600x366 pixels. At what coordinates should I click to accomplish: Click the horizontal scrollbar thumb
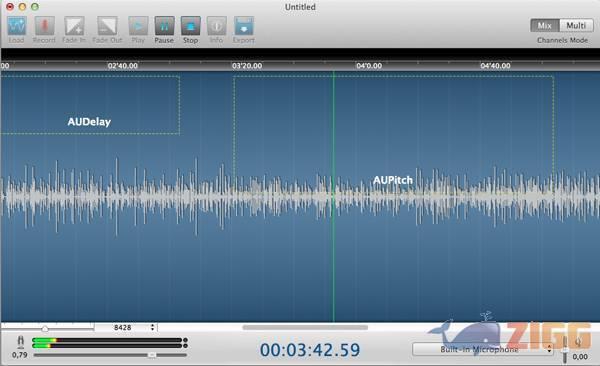click(305, 328)
